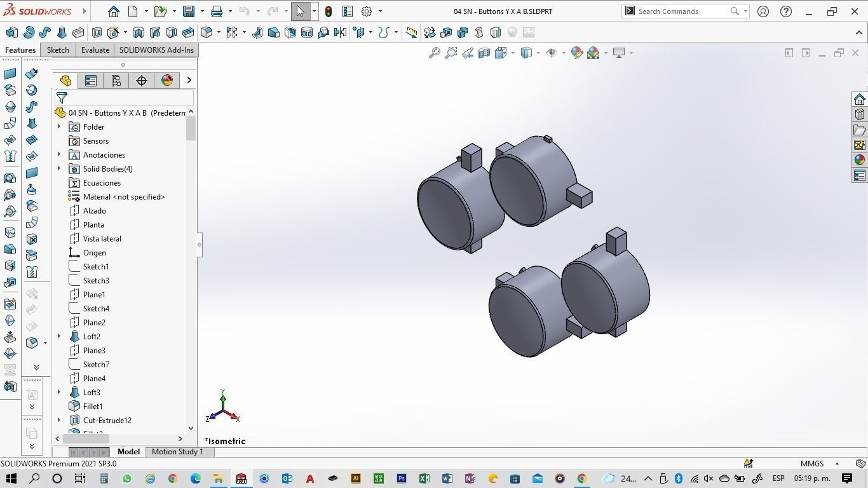Viewport: 868px width, 488px height.
Task: Expand the Cut-Extrude12 feature node
Action: (59, 421)
